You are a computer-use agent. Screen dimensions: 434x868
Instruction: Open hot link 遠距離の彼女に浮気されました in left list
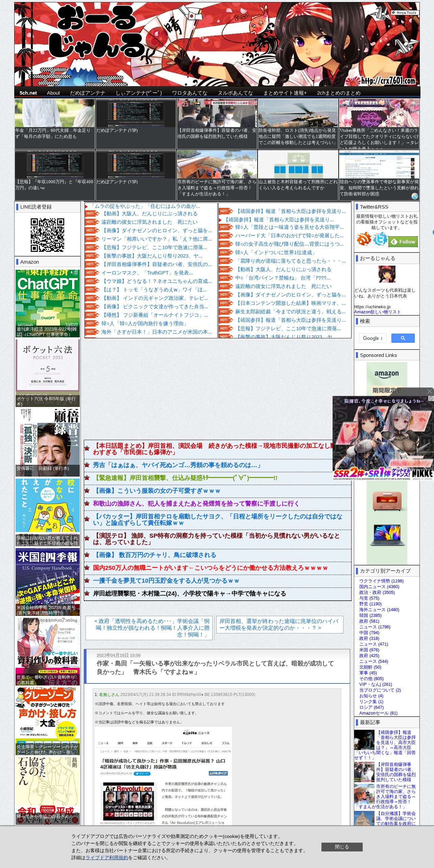tap(149, 222)
